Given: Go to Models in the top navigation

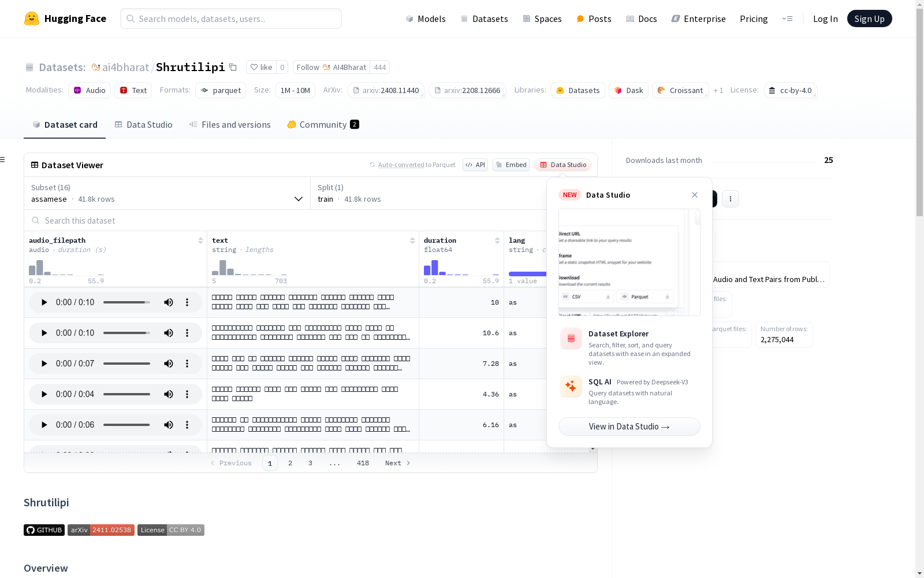Looking at the screenshot, I should [x=426, y=18].
